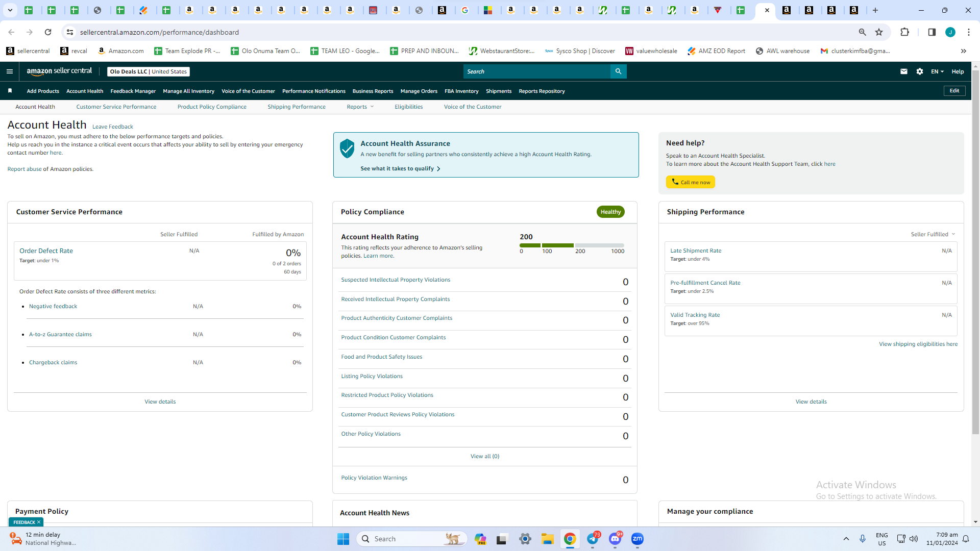Open Policy Violation Warnings link
Viewport: 980px width, 551px height.
coord(374,478)
